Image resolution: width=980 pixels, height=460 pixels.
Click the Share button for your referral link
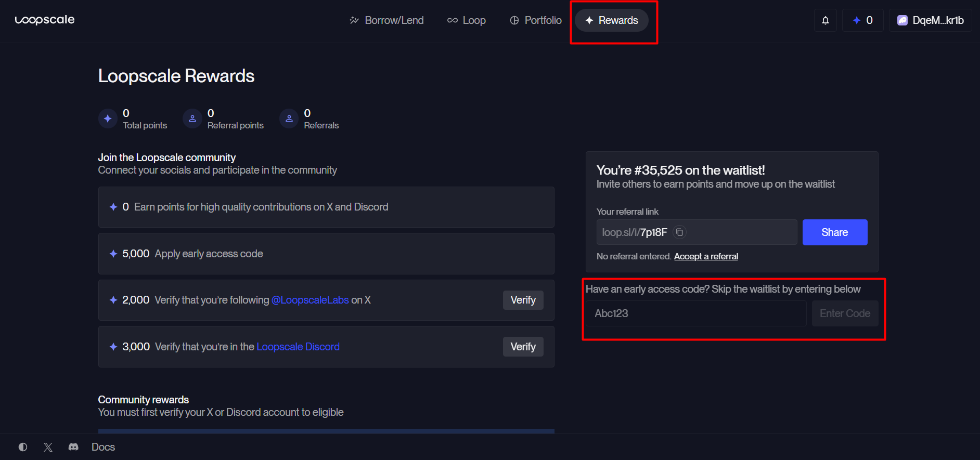pos(834,232)
